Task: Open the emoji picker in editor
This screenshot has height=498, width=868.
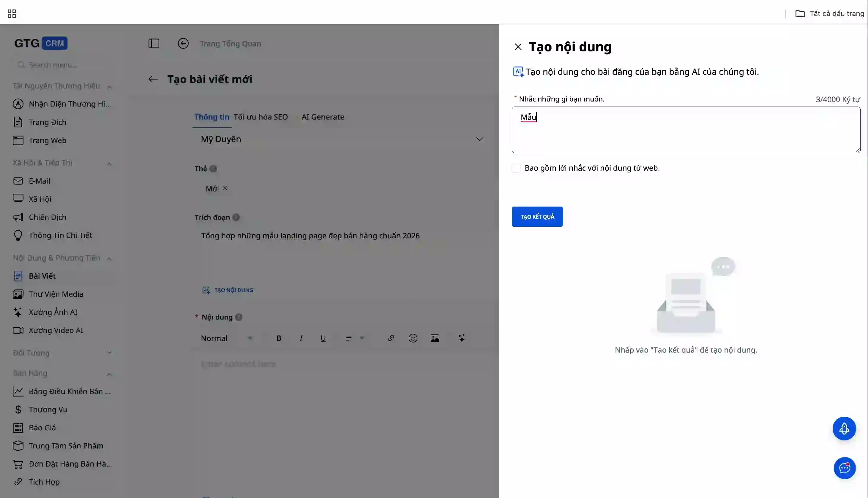Action: 413,338
